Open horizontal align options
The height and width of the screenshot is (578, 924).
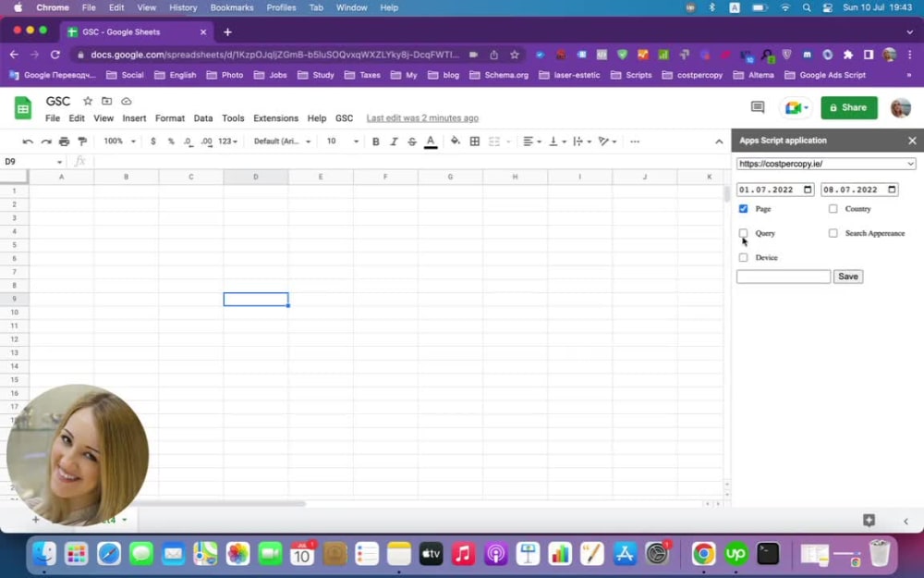(531, 141)
